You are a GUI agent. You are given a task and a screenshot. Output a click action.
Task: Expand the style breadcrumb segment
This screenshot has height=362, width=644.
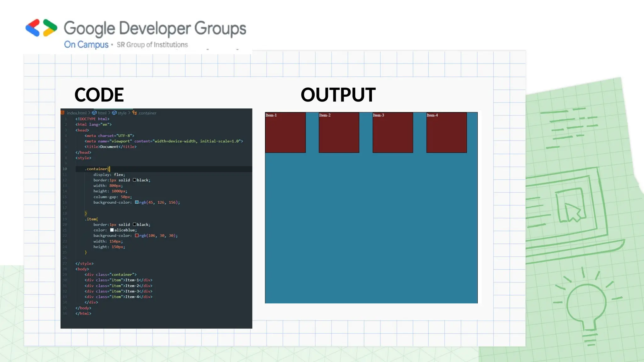tap(122, 113)
